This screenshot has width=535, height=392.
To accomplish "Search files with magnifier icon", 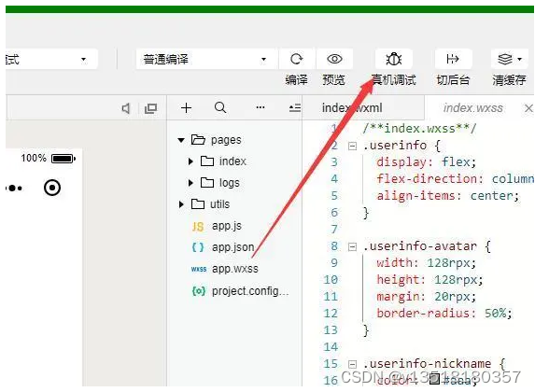I will tap(220, 108).
